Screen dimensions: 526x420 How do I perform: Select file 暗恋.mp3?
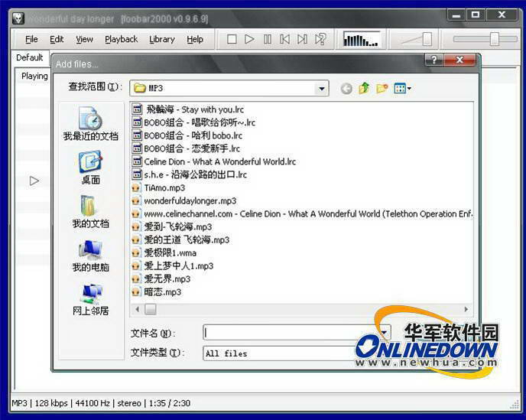pos(157,292)
